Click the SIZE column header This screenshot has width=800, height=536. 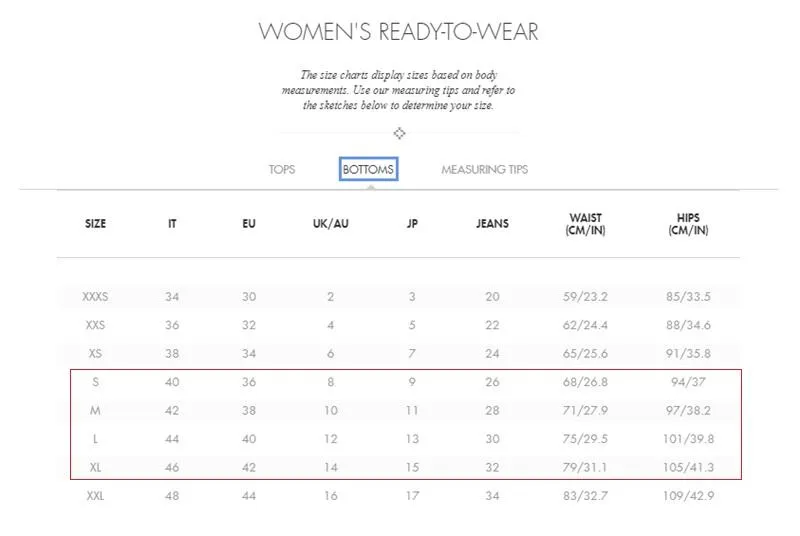[95, 224]
